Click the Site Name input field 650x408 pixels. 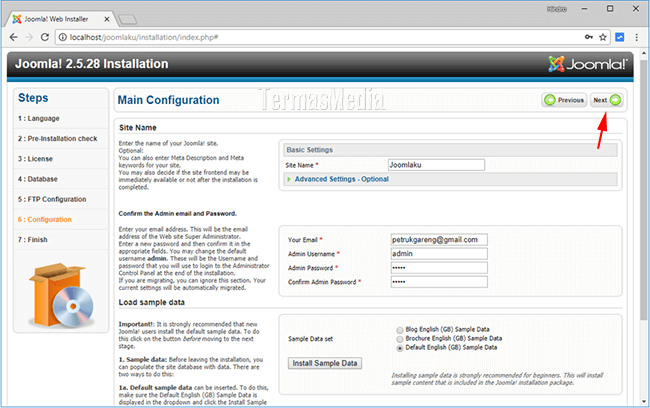[437, 165]
